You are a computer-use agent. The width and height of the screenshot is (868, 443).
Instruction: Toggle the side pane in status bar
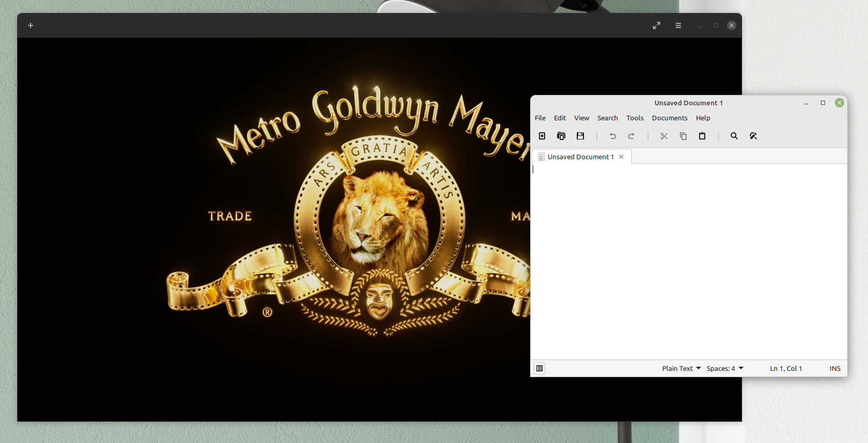coord(539,368)
